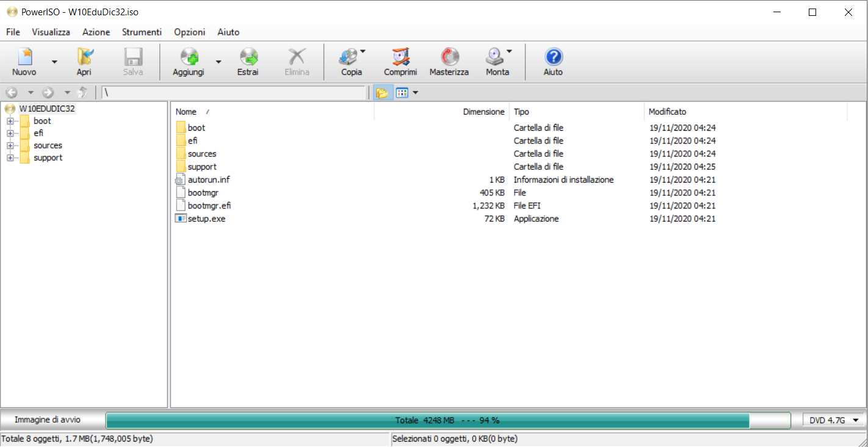
Task: Open the DVD 4.7G media dropdown
Action: coord(834,420)
